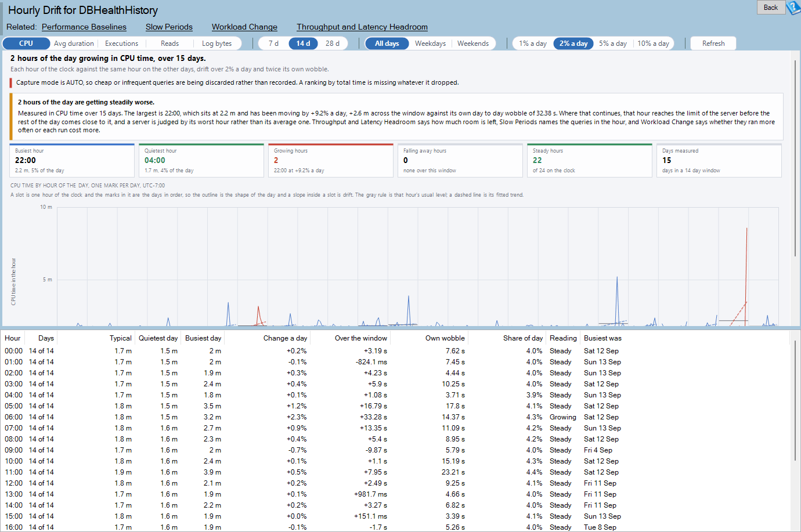
Task: Switch metric to Avg duration
Action: coord(74,44)
